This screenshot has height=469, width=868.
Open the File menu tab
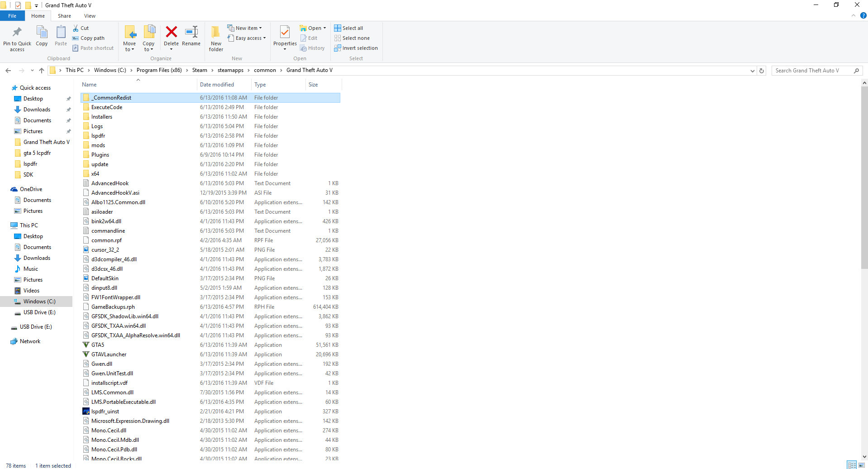click(12, 16)
